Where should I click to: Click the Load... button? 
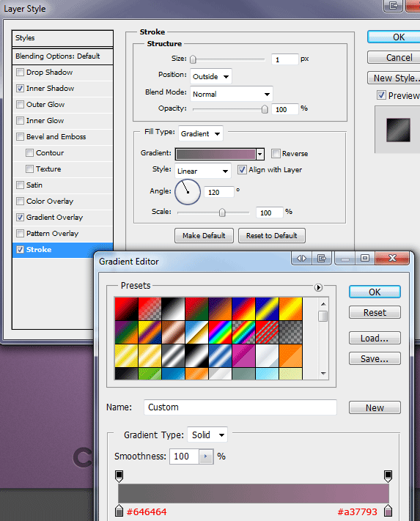click(375, 339)
